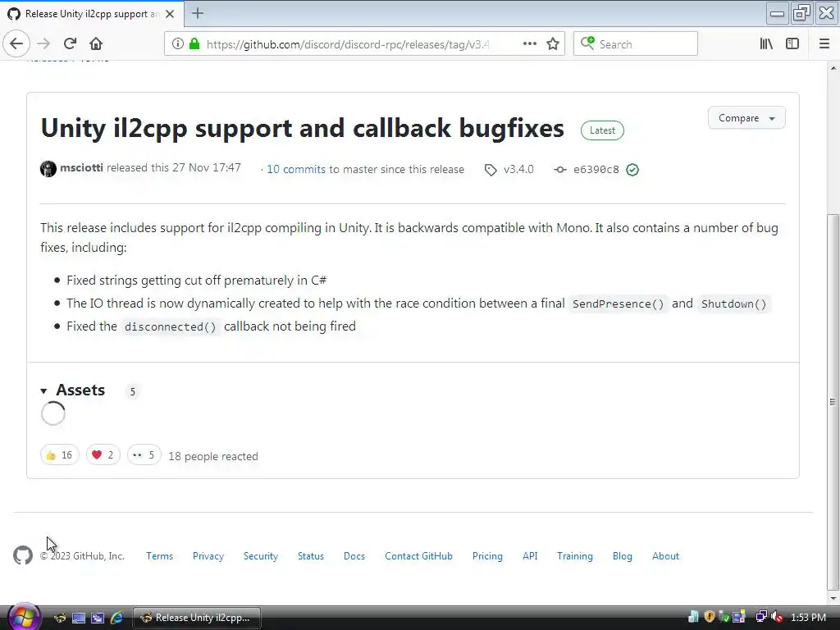Select Release Unity il2cpp taskbar button
The image size is (840, 630).
point(197,618)
